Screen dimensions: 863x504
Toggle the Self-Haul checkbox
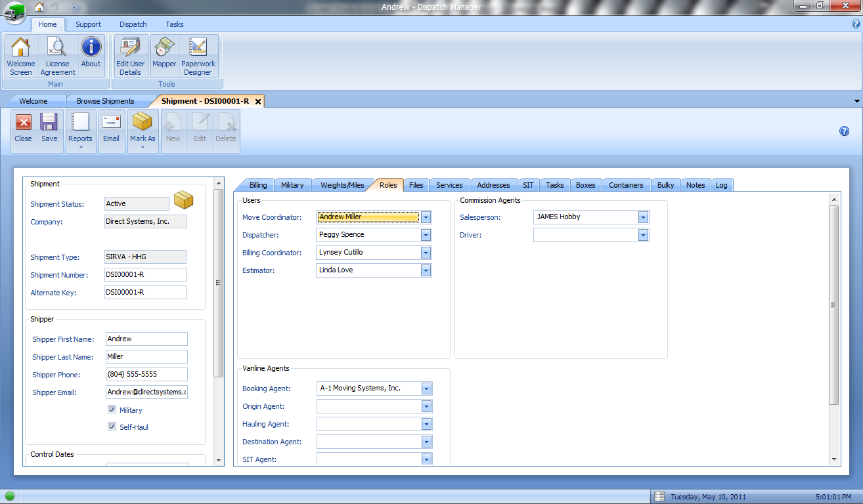click(112, 427)
